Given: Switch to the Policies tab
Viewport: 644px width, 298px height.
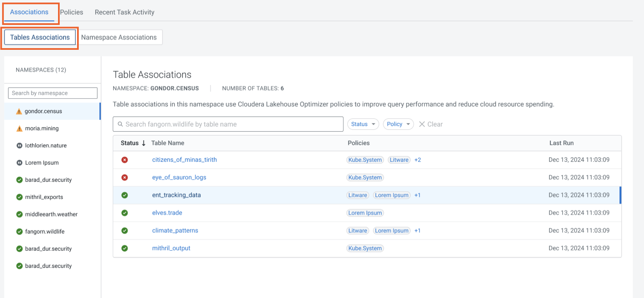Looking at the screenshot, I should [x=72, y=12].
